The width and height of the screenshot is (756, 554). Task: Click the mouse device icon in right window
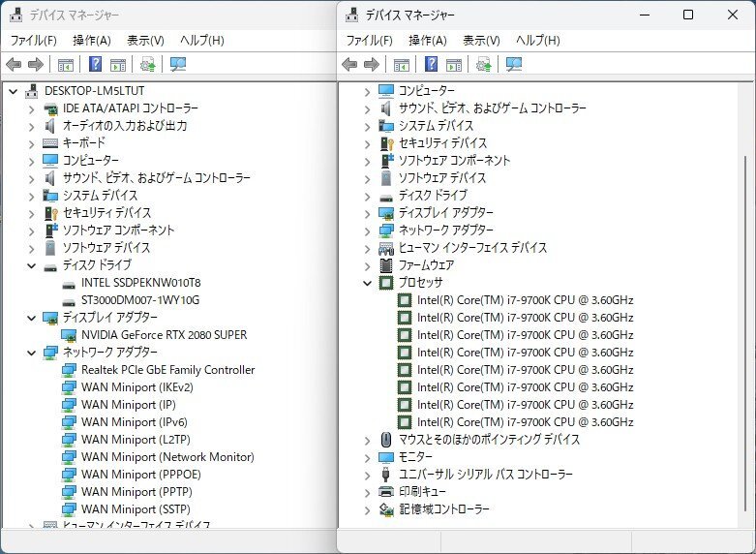[x=385, y=440]
